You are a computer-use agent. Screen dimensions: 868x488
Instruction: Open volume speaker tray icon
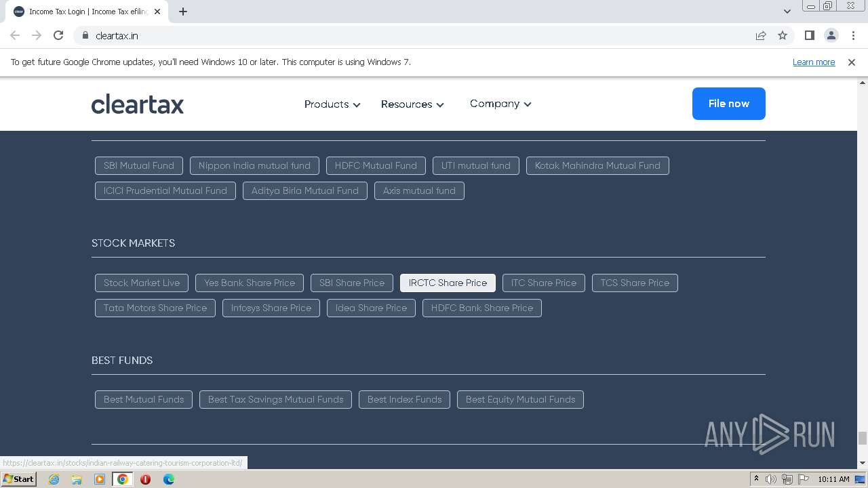[771, 479]
